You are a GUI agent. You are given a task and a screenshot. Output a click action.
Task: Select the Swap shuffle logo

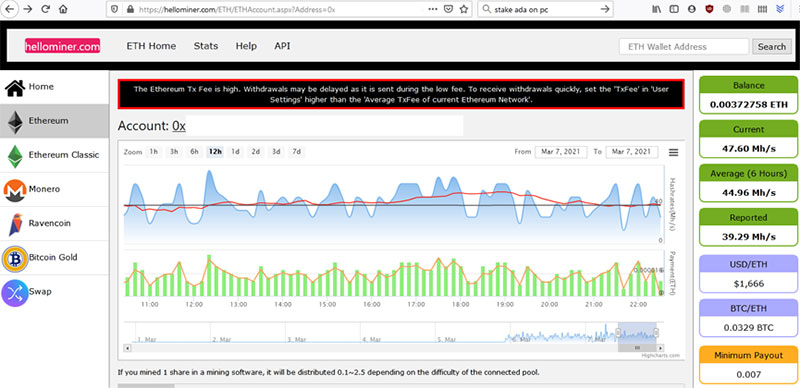[x=15, y=293]
